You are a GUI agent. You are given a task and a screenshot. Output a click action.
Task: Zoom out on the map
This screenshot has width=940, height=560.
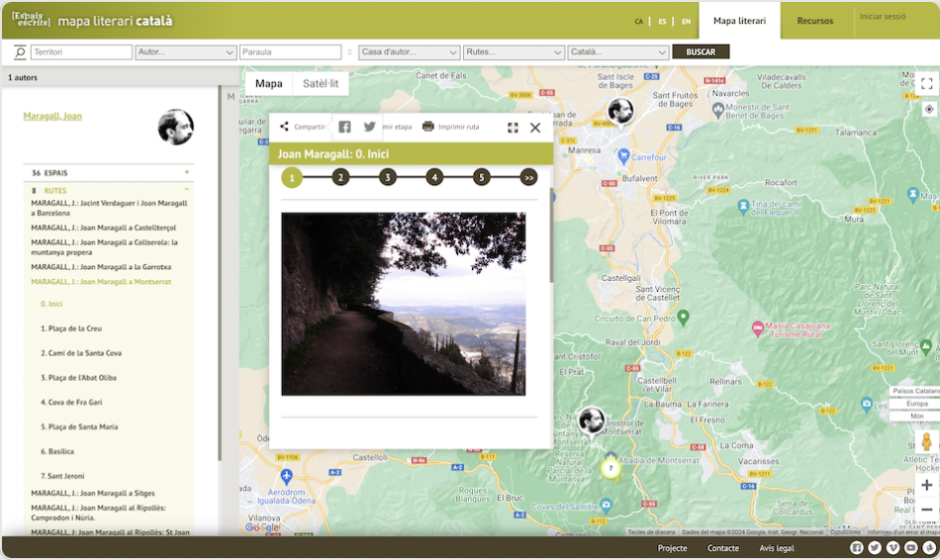coord(927,509)
